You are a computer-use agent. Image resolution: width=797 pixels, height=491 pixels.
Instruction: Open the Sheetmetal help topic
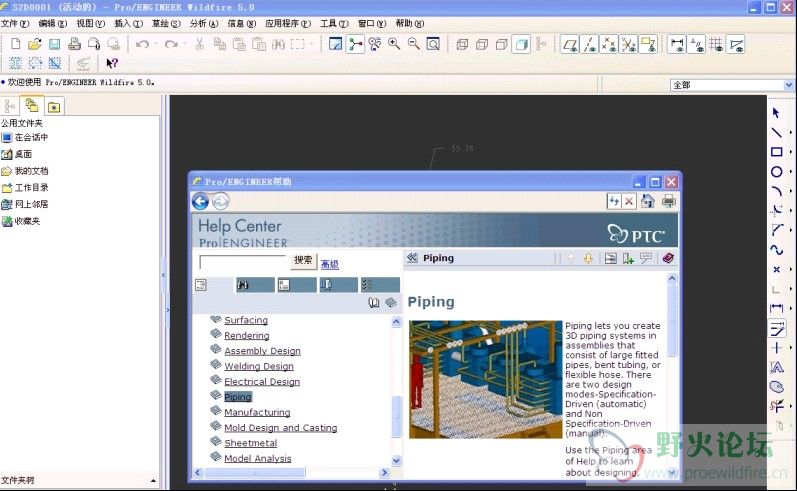point(251,443)
